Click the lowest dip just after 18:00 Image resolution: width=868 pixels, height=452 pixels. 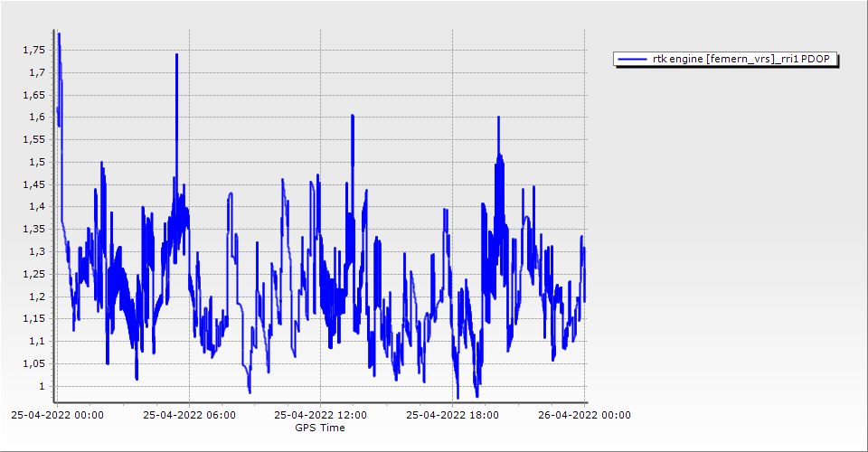point(458,397)
